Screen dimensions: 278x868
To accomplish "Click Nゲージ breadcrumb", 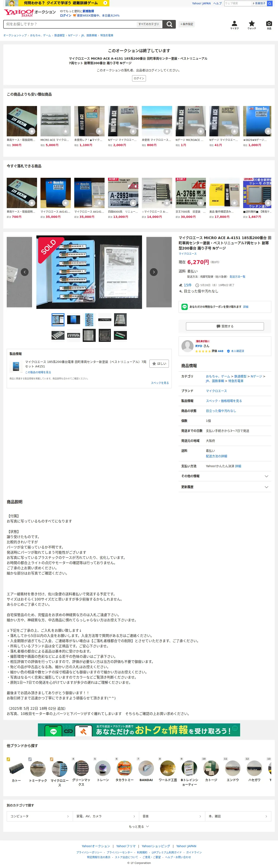I will click(x=73, y=35).
